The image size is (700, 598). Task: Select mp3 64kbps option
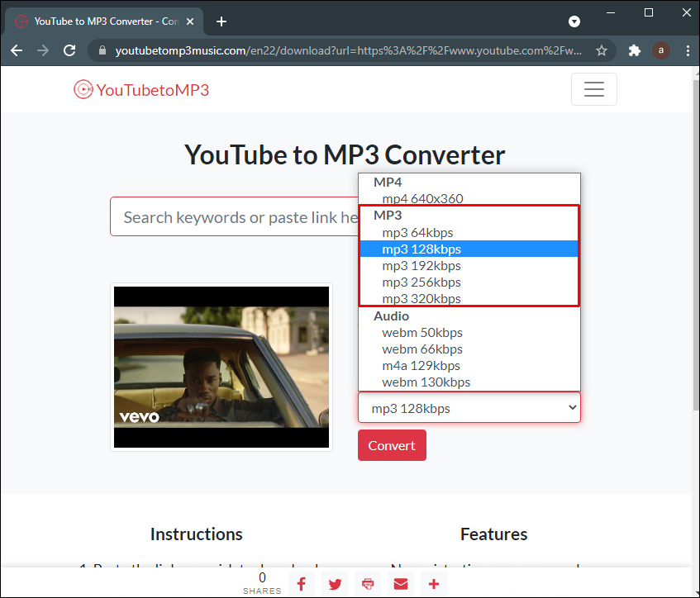[x=469, y=232]
